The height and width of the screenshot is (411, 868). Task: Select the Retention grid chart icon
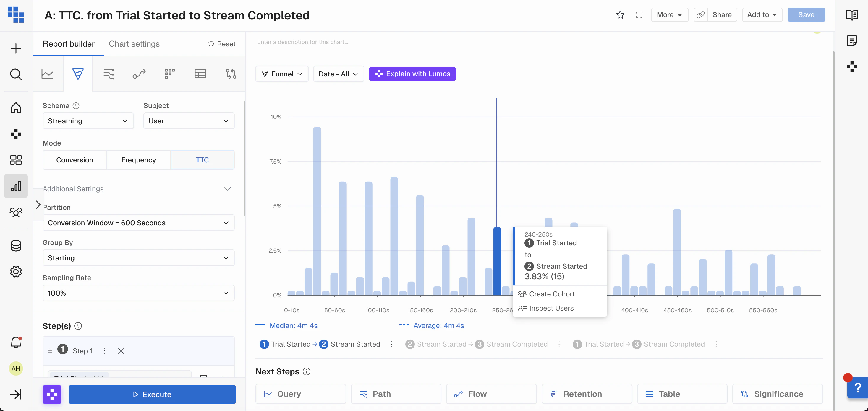(x=169, y=74)
